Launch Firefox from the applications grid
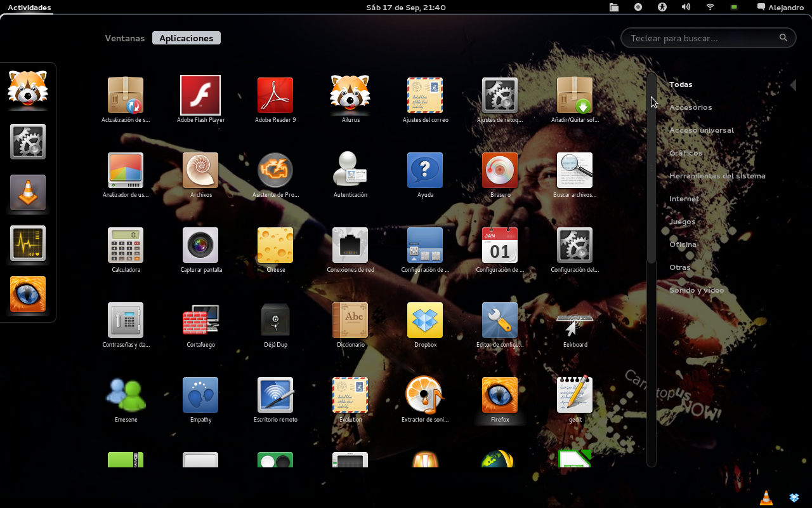The image size is (812, 508). [500, 395]
